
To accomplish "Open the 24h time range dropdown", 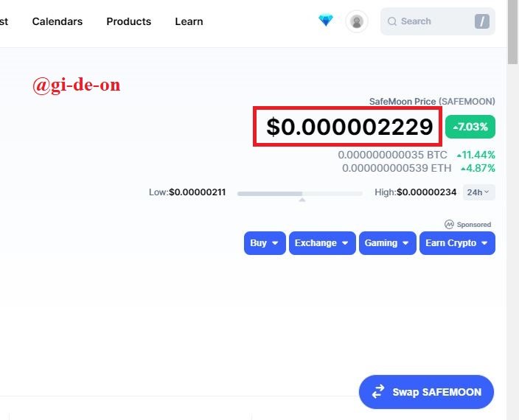I will 479,192.
